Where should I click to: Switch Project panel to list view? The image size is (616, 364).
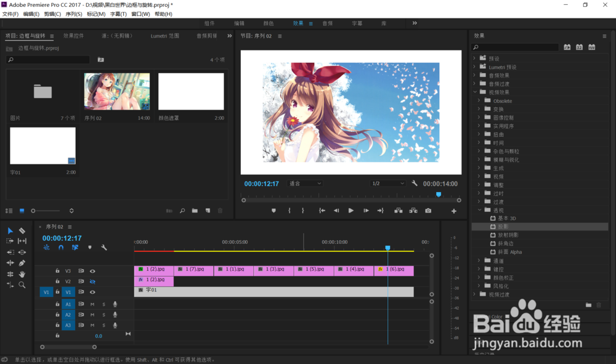coord(9,211)
